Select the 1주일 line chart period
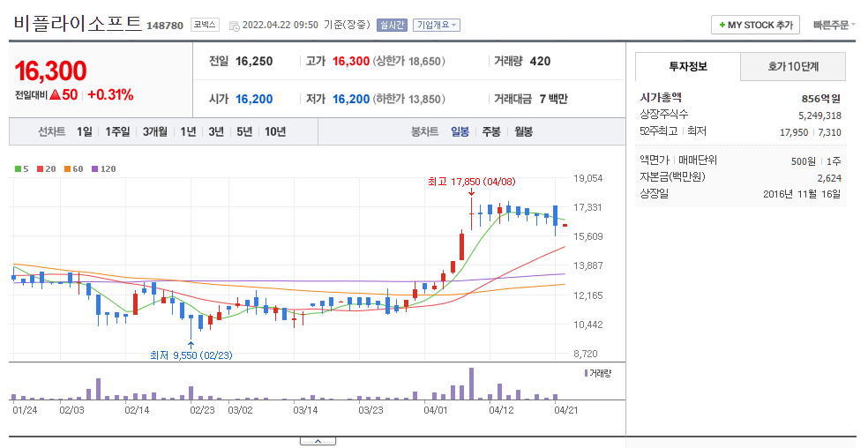The width and height of the screenshot is (868, 448). [117, 131]
